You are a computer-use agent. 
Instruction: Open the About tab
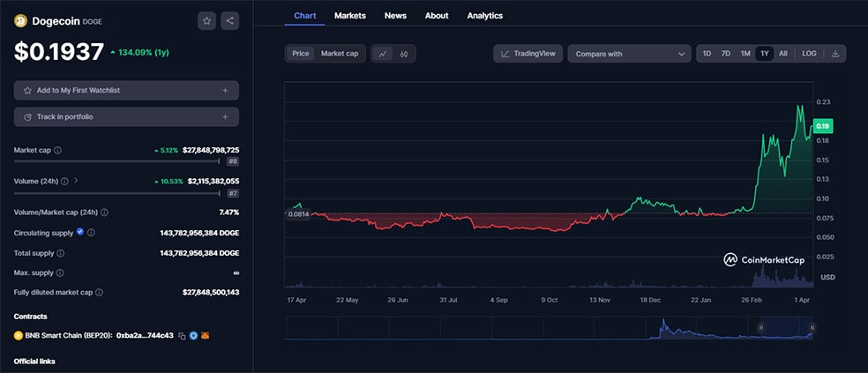pos(437,16)
